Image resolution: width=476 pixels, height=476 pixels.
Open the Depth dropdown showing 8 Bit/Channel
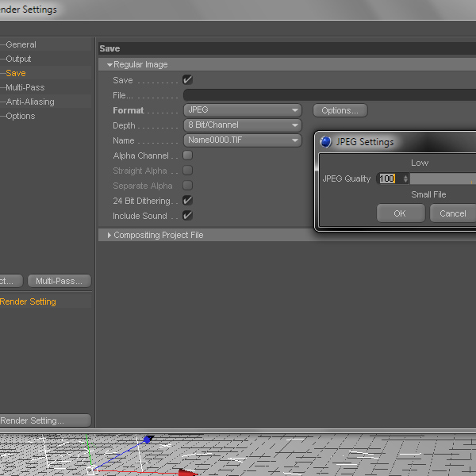click(x=243, y=125)
